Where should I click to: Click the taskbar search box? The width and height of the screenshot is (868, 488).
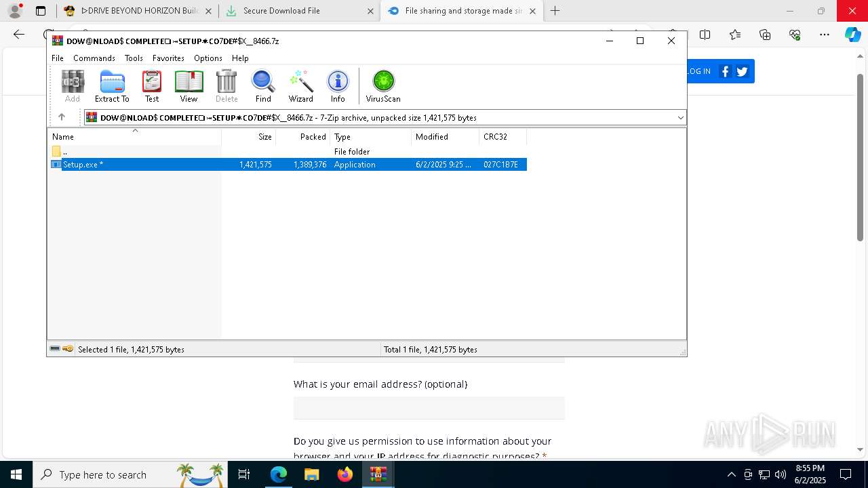coord(130,474)
